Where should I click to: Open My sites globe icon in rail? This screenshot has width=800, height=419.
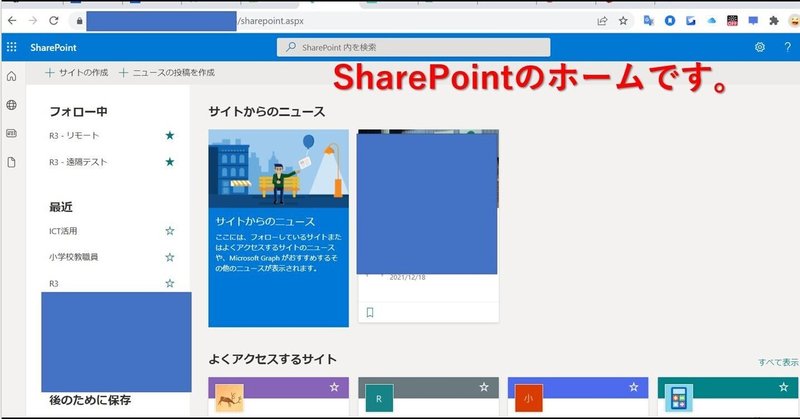pyautogui.click(x=11, y=105)
